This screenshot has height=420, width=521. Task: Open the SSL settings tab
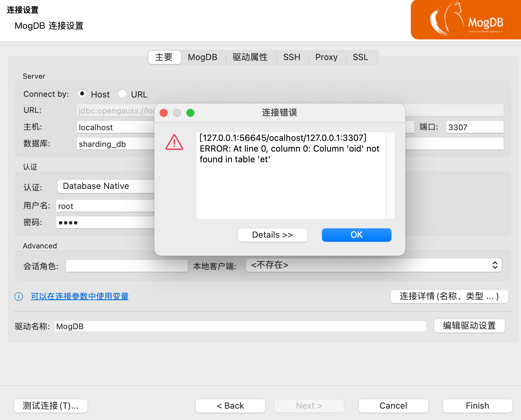point(360,57)
